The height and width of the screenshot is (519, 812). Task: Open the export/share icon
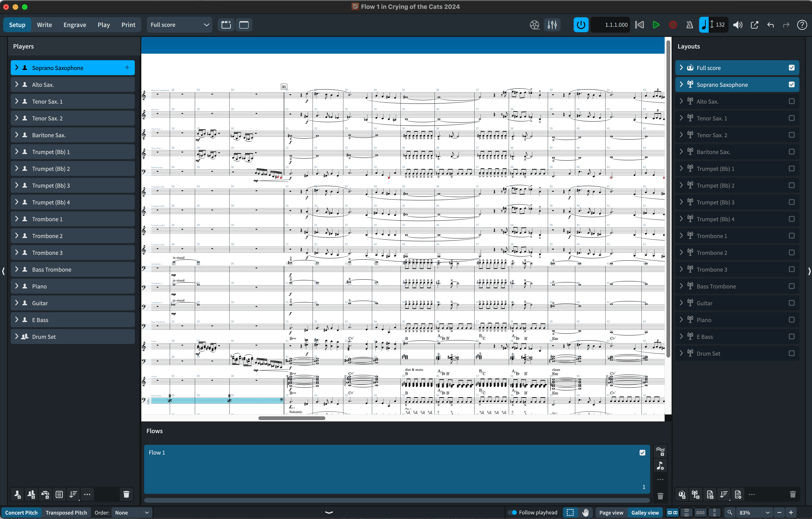click(754, 25)
